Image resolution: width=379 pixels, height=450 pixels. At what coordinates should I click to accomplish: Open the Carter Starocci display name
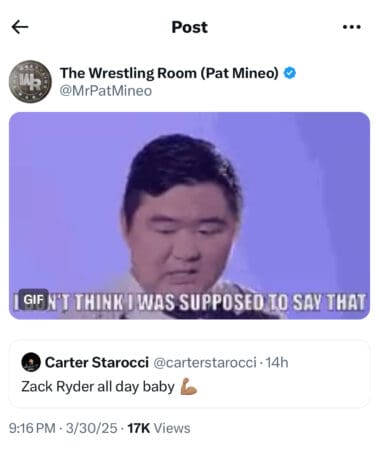pyautogui.click(x=97, y=362)
